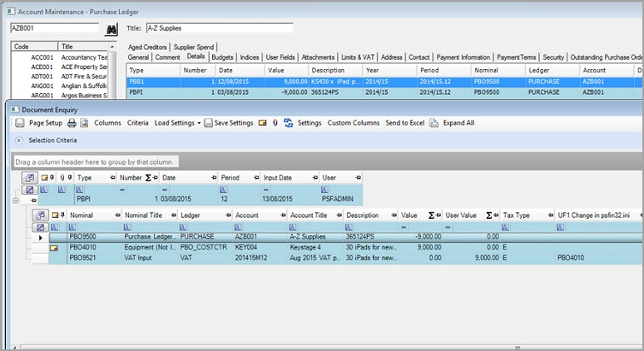Click the yellow note icon in the toolbar
The image size is (644, 351).
pyautogui.click(x=262, y=123)
